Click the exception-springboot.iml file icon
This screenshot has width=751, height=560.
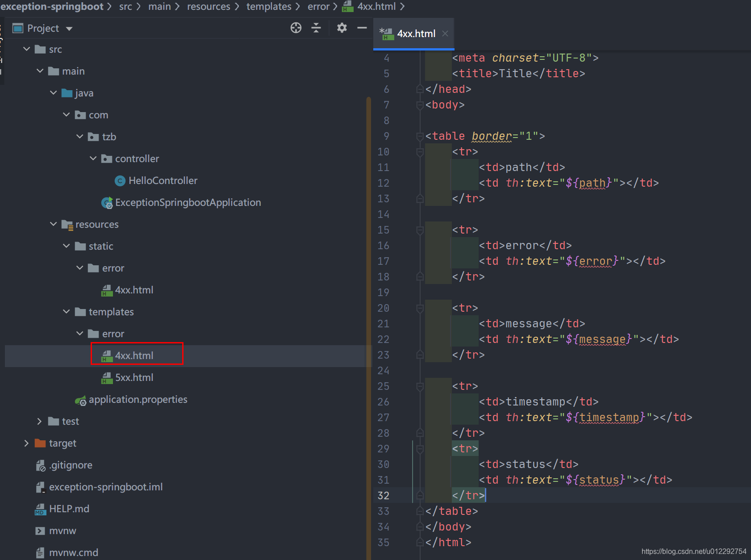[41, 487]
